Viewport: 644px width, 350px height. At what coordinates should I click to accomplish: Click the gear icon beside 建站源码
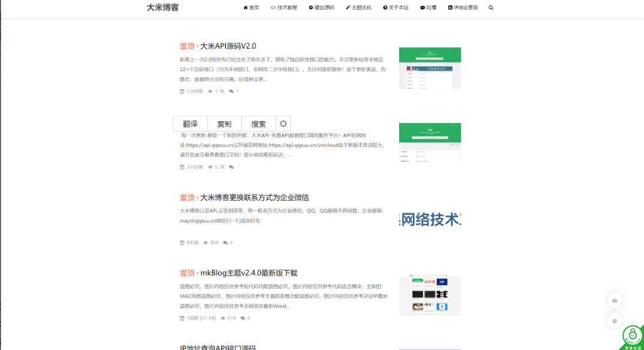coord(311,8)
